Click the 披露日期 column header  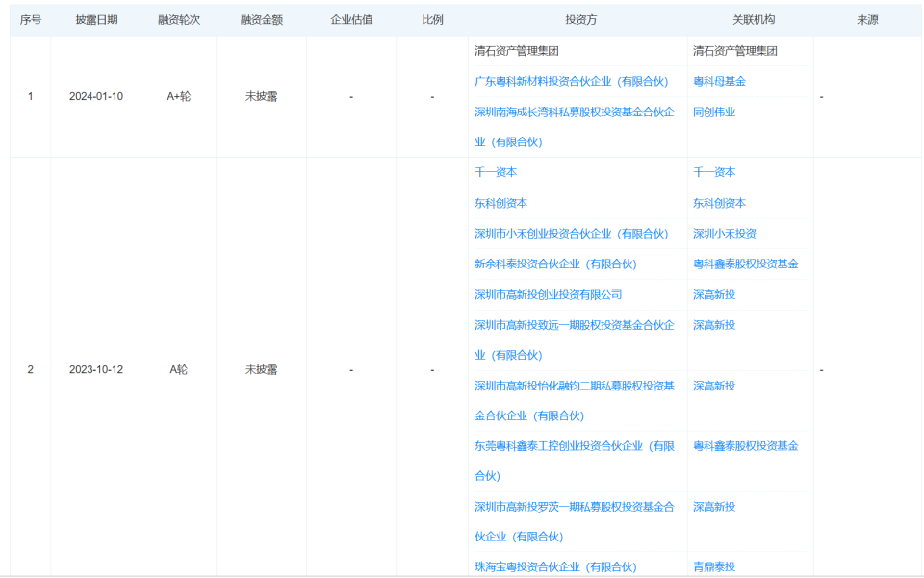pyautogui.click(x=96, y=20)
